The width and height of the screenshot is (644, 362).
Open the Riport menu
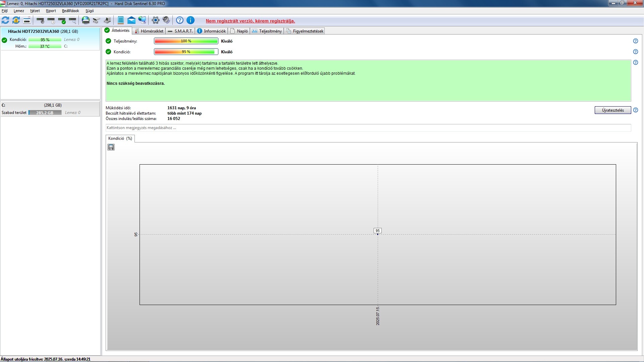(x=51, y=11)
